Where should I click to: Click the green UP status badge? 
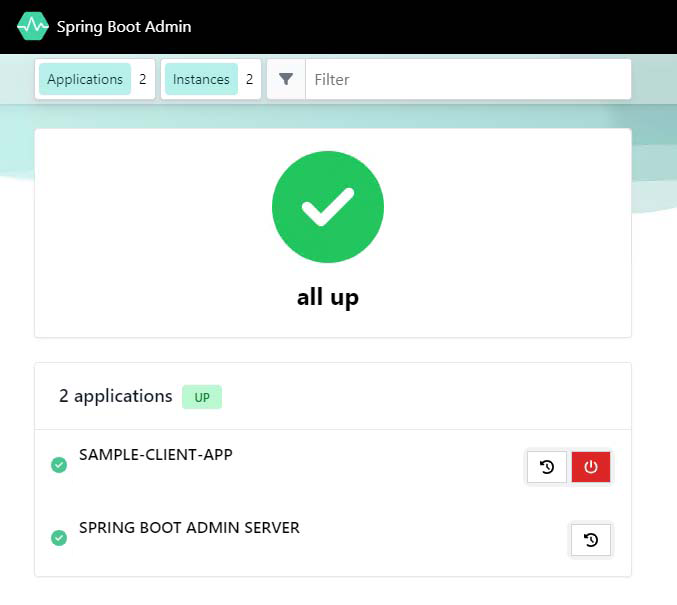(x=202, y=397)
